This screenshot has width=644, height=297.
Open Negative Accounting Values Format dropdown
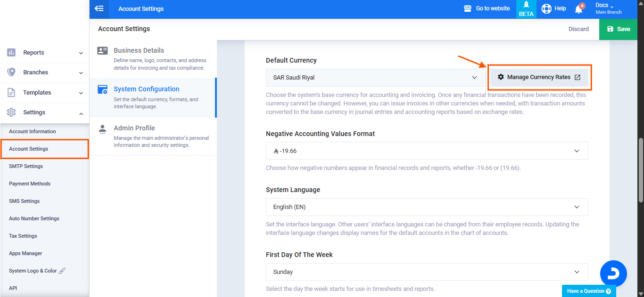(427, 151)
